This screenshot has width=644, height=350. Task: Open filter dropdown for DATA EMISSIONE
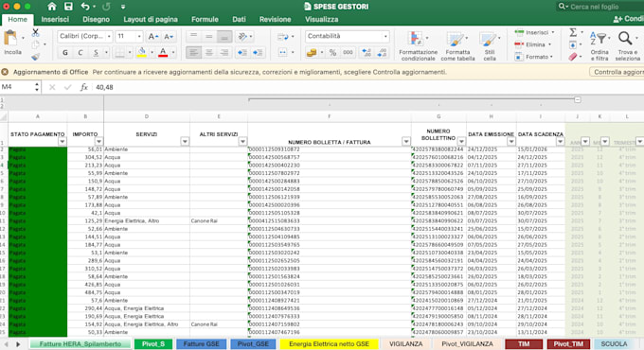tap(511, 142)
